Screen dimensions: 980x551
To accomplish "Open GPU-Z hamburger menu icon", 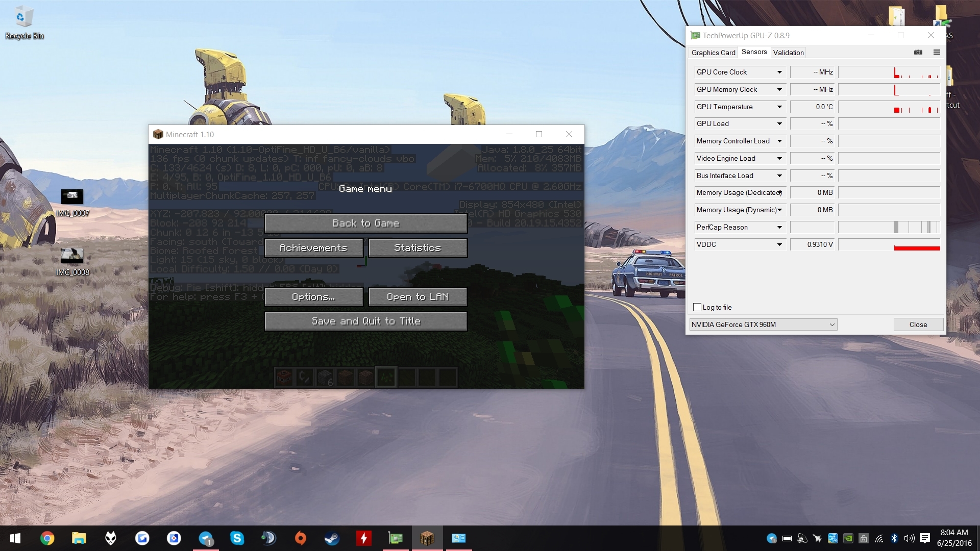I will pos(937,52).
